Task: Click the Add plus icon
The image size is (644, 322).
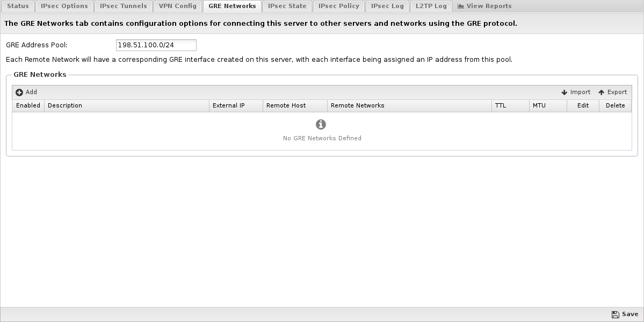Action: tap(19, 92)
